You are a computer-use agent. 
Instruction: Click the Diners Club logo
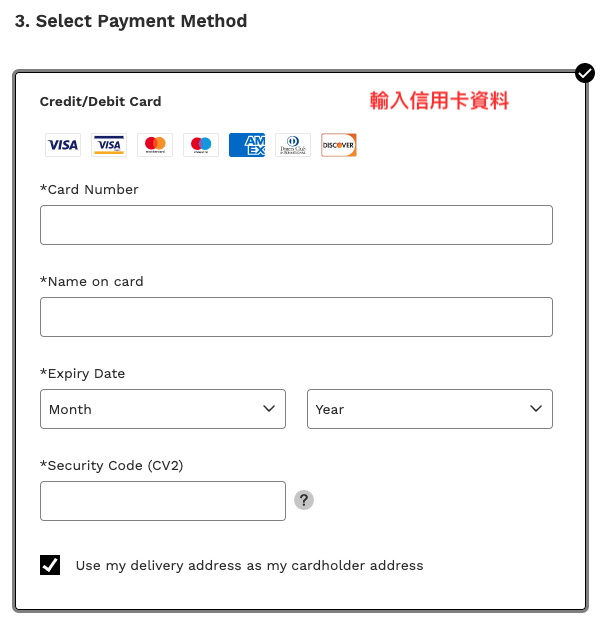tap(293, 145)
